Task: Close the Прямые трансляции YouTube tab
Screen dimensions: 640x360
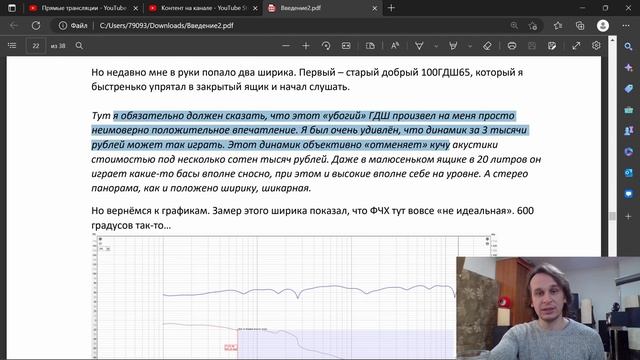Action: click(x=136, y=8)
